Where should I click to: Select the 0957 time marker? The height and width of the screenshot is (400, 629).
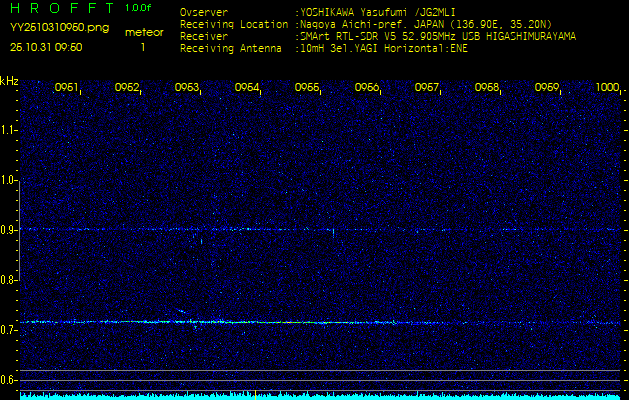(427, 88)
